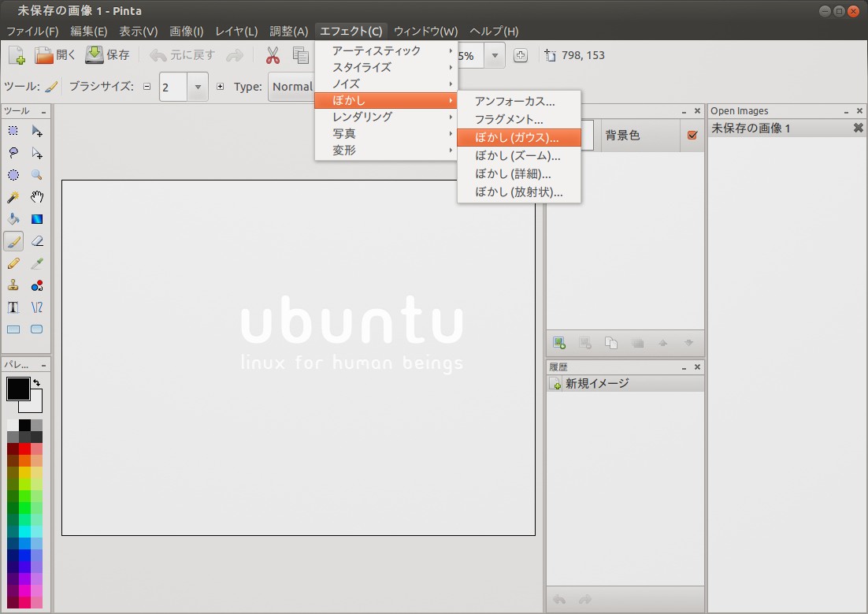
Task: Open the ヘルプ(H) menu
Action: click(x=494, y=31)
